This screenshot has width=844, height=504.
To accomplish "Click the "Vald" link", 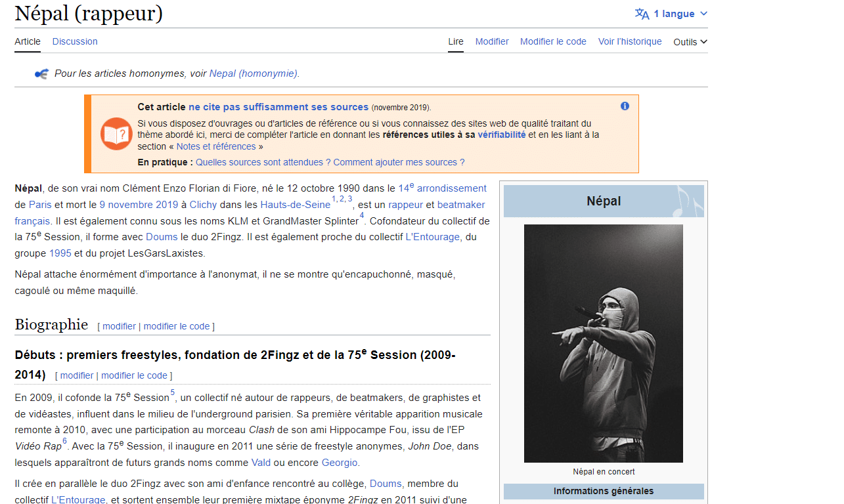I will [261, 462].
